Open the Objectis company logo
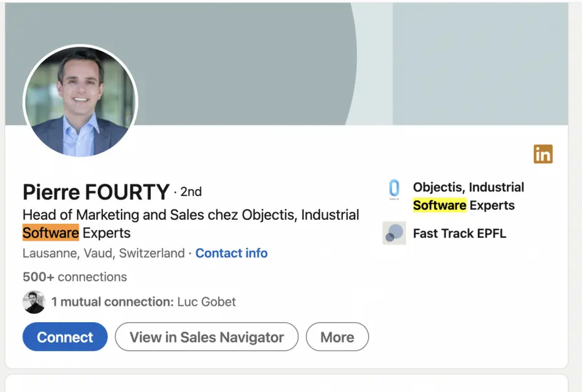The height and width of the screenshot is (392, 582). 394,189
